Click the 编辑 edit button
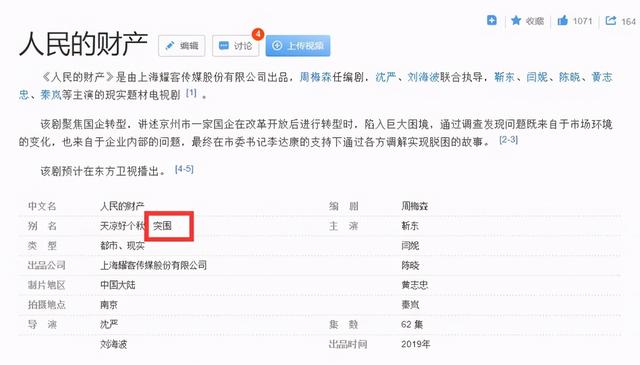Image resolution: width=640 pixels, height=365 pixels. coord(182,46)
